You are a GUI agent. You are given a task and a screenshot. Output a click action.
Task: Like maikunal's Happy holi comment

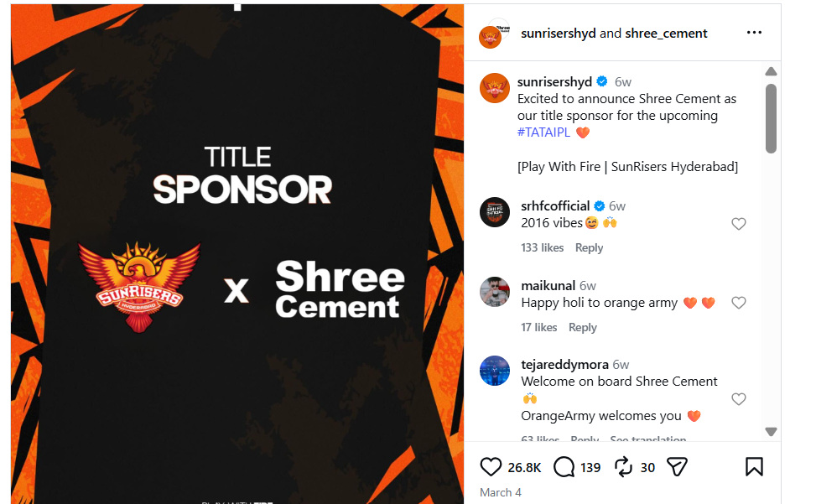pyautogui.click(x=739, y=303)
